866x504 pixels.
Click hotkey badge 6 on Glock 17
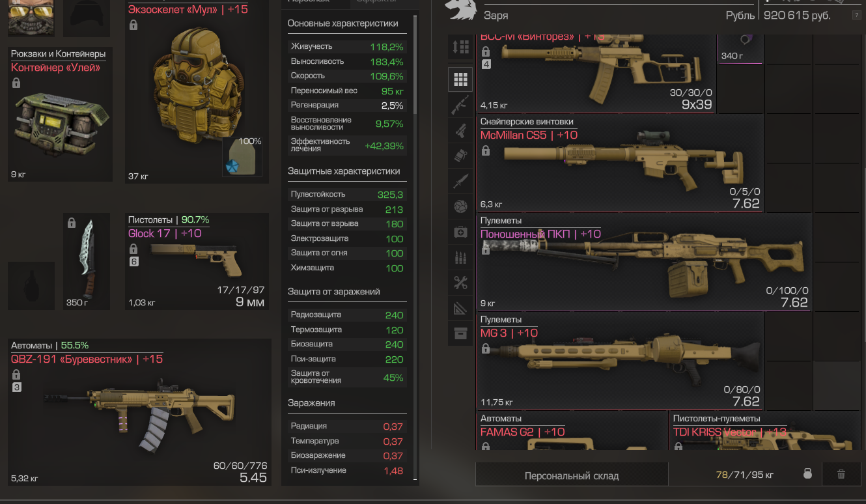coord(133,262)
